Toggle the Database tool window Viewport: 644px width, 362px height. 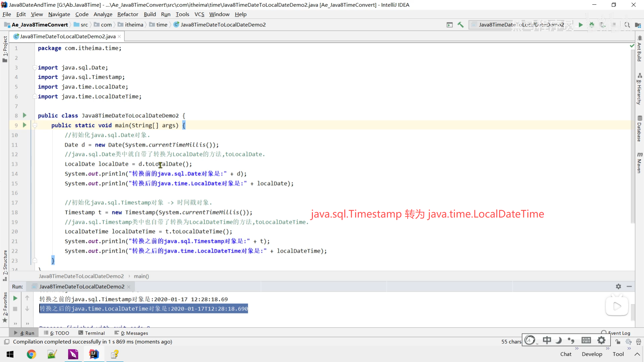(x=639, y=129)
